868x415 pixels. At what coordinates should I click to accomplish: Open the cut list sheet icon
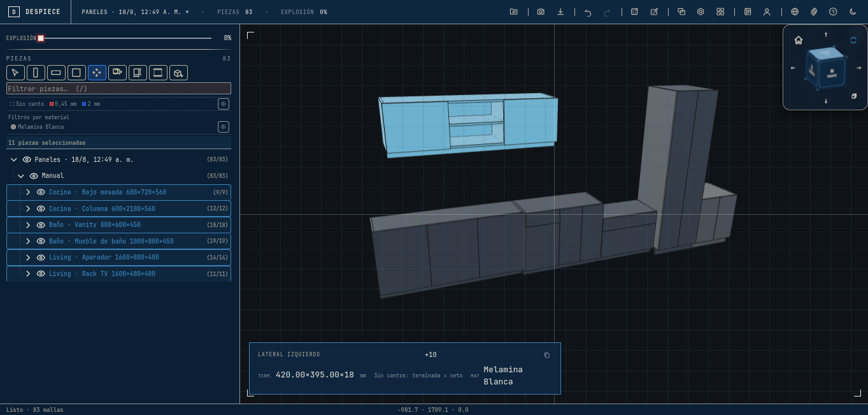[748, 11]
